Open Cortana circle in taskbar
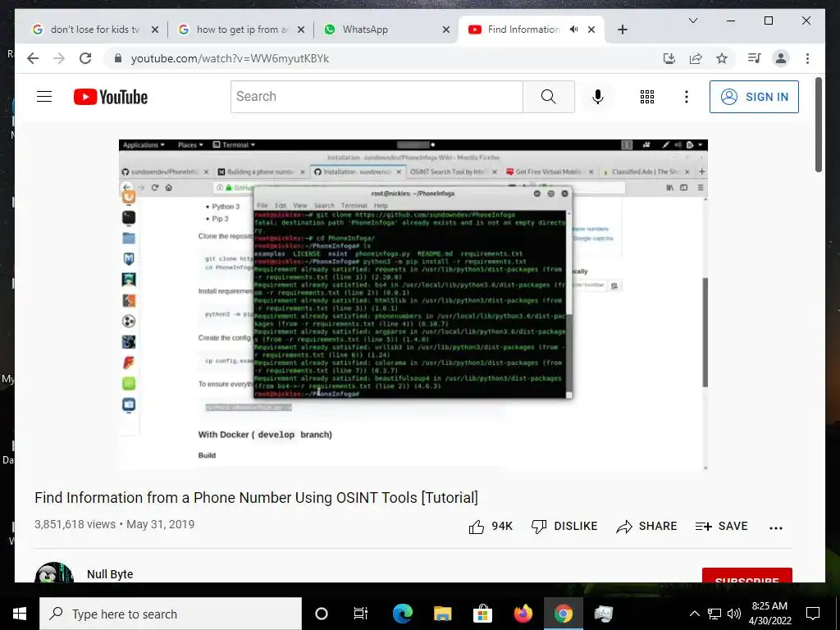This screenshot has width=840, height=630. coord(322,614)
